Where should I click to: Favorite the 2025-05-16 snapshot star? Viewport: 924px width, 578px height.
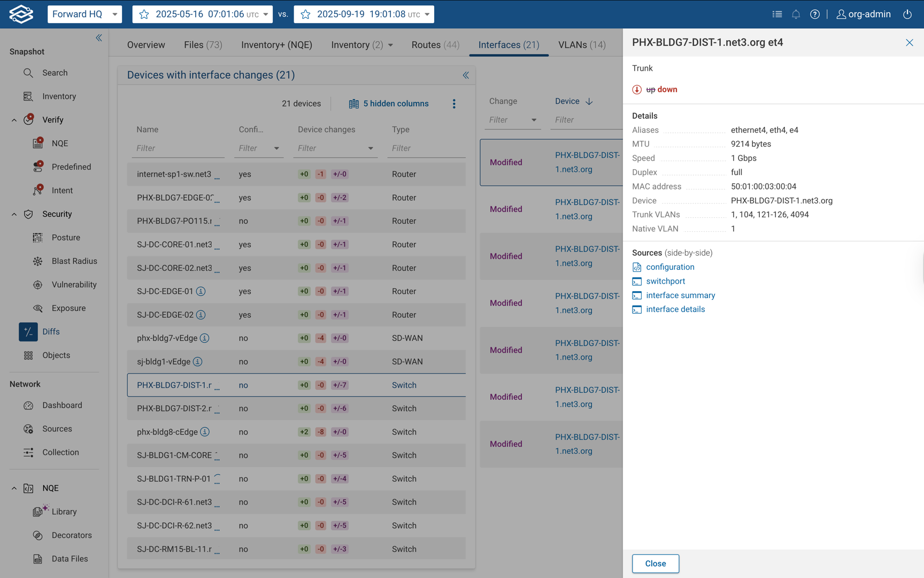[x=144, y=14]
